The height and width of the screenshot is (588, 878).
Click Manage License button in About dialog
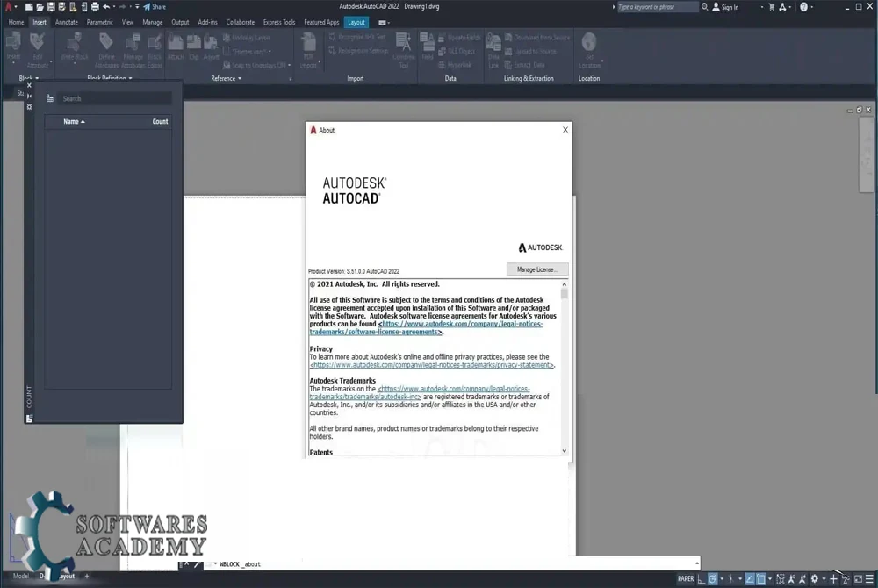coord(537,269)
